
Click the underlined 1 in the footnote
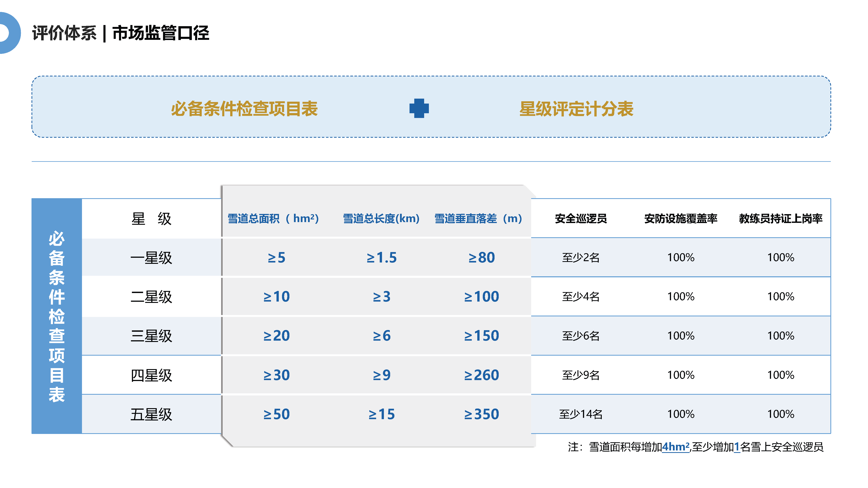pos(737,447)
